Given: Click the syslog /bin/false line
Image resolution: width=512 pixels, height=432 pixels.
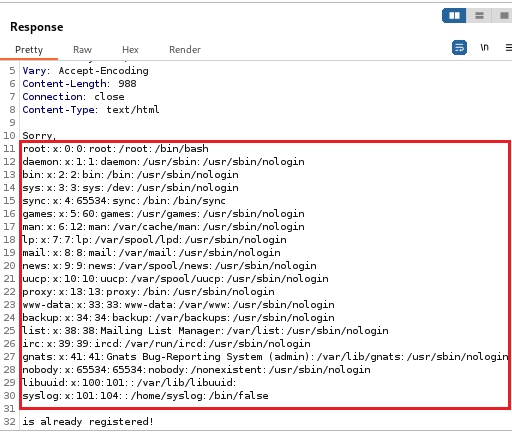Looking at the screenshot, I should (x=145, y=396).
